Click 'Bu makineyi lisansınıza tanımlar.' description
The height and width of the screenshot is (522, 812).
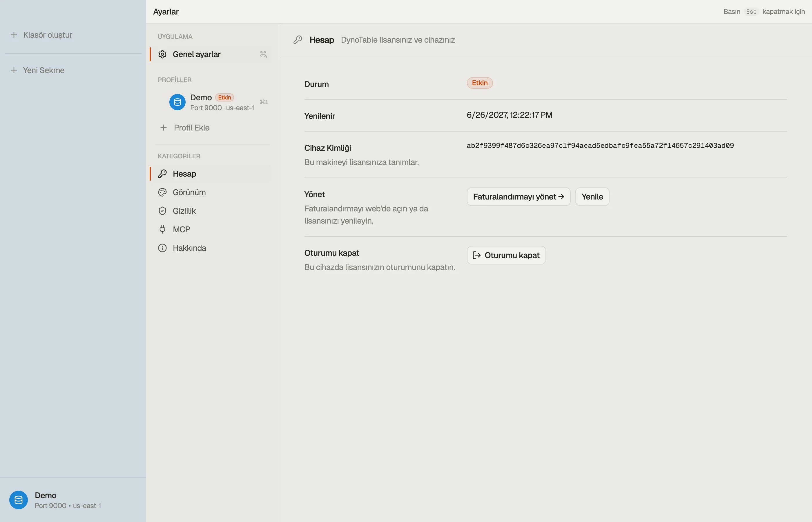(x=361, y=162)
